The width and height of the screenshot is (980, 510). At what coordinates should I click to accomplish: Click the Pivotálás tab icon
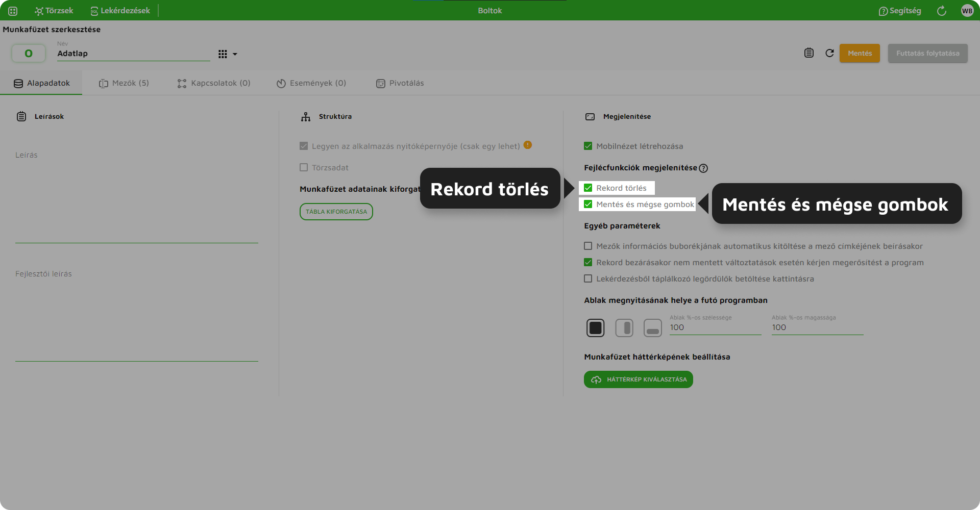tap(381, 84)
